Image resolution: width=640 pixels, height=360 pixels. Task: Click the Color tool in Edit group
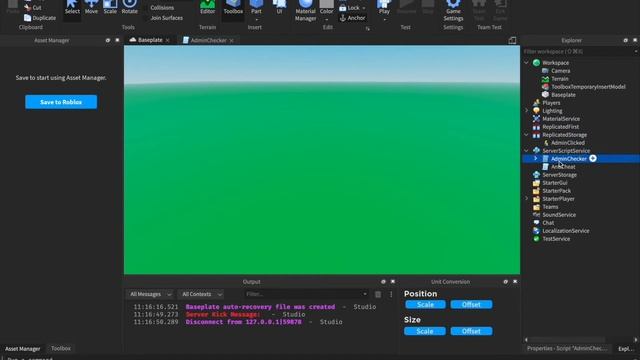click(x=327, y=7)
